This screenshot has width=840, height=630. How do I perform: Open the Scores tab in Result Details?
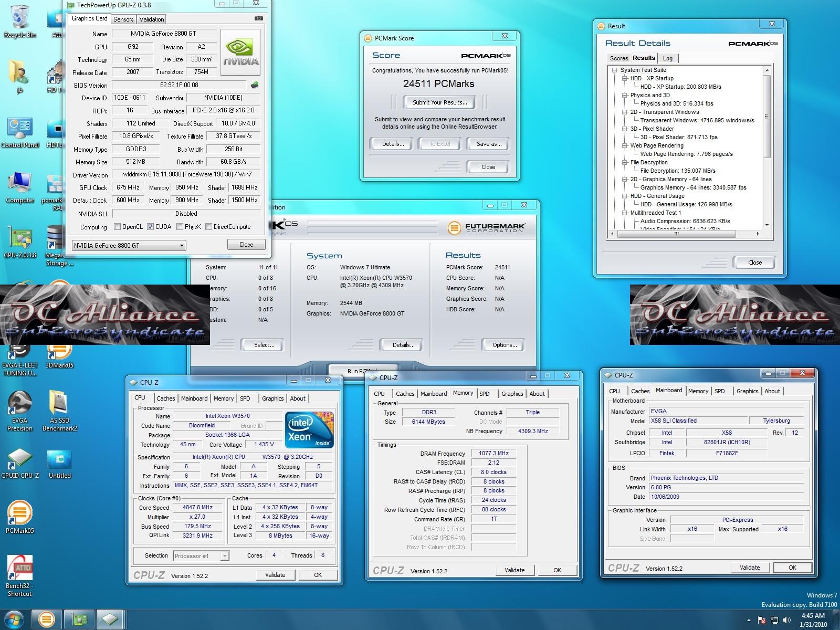click(x=618, y=58)
